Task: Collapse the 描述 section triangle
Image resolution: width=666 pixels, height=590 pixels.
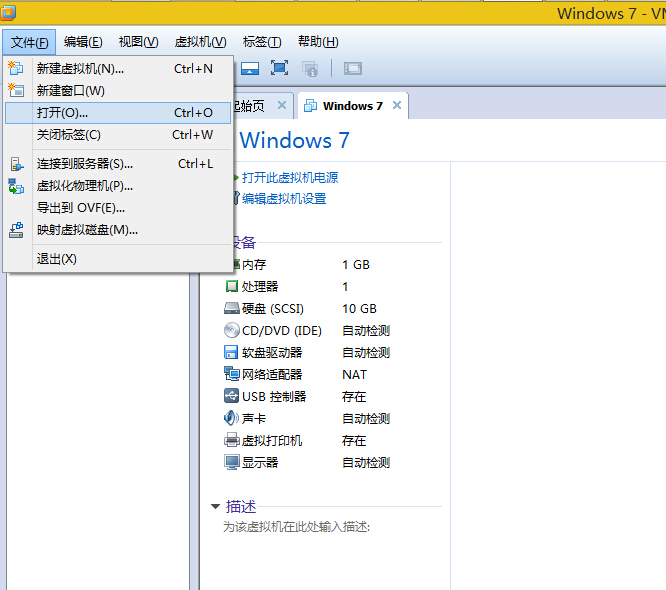Action: tap(215, 506)
